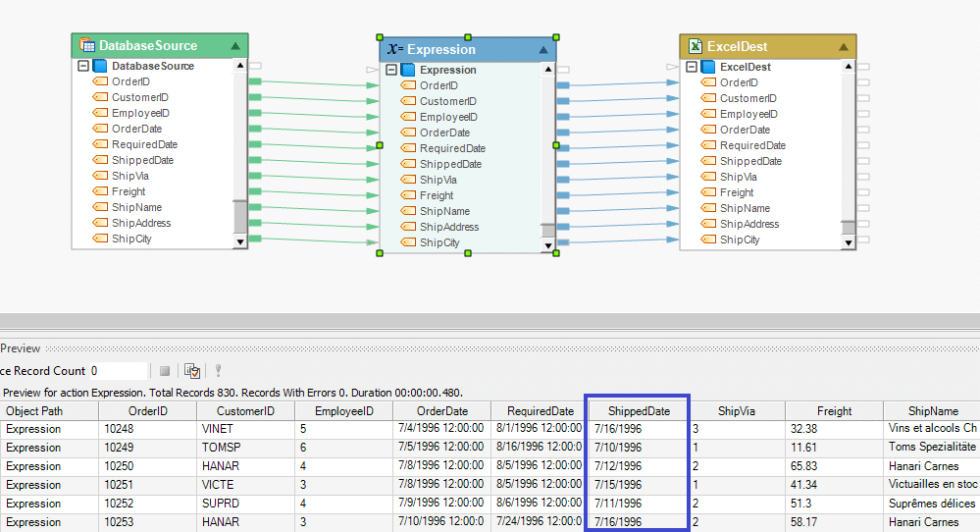The image size is (980, 532).
Task: Minimize Expression box using header triangle
Action: tap(543, 49)
